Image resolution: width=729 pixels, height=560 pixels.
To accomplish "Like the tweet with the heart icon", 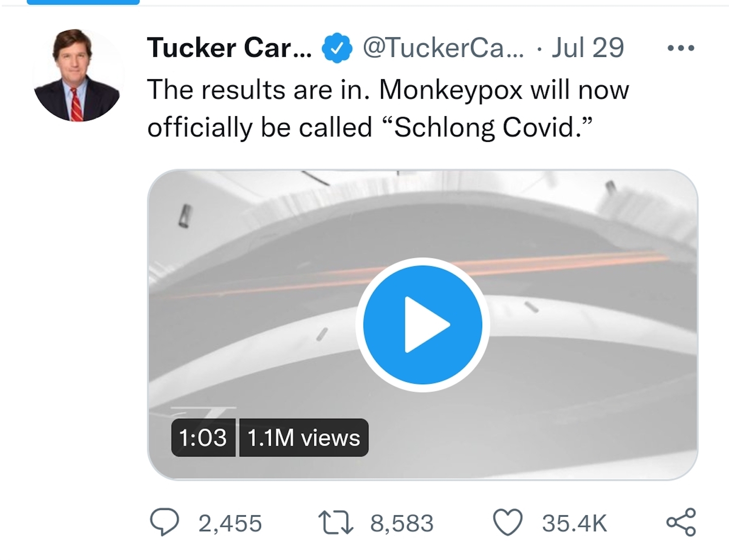I will point(508,523).
